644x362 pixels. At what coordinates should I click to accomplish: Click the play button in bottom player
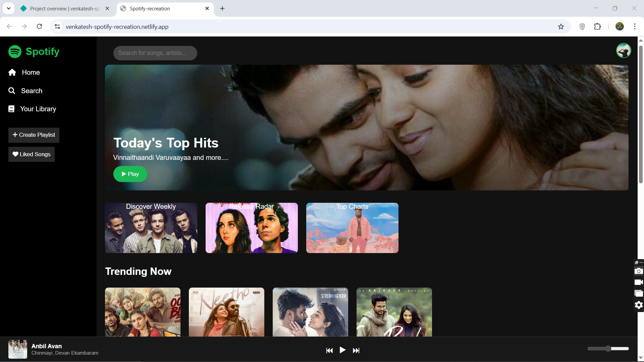[x=342, y=350]
